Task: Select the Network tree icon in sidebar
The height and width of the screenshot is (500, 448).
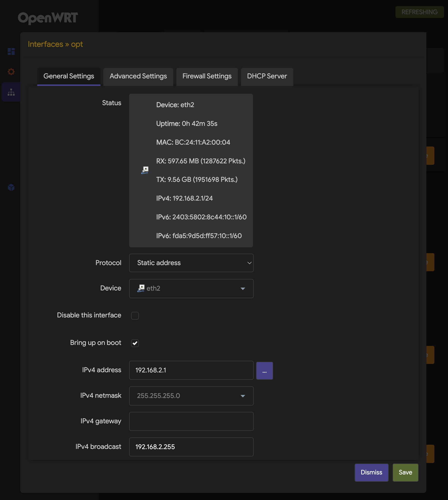Action: (x=11, y=92)
